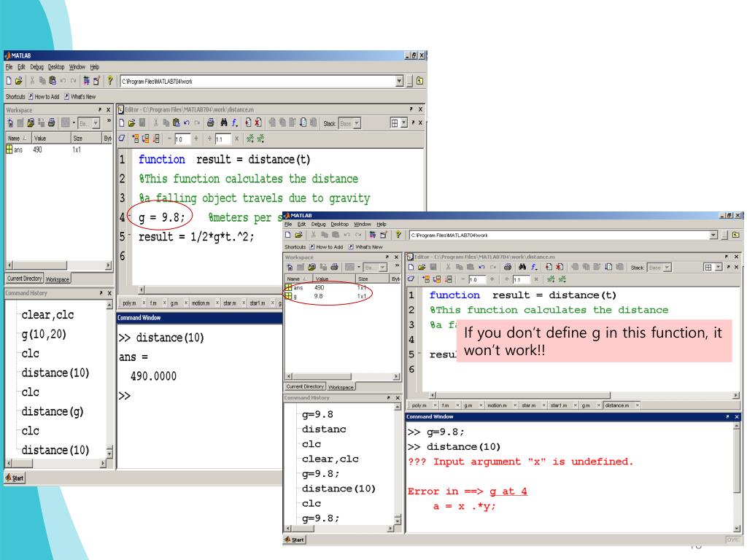Click yellow Help question mark in front window
747x560 pixels.
pos(398,235)
